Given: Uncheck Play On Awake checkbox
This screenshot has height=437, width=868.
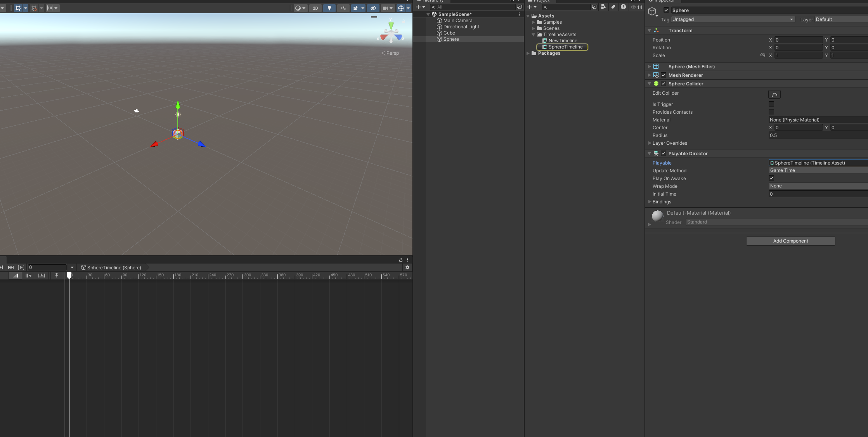Looking at the screenshot, I should (771, 179).
